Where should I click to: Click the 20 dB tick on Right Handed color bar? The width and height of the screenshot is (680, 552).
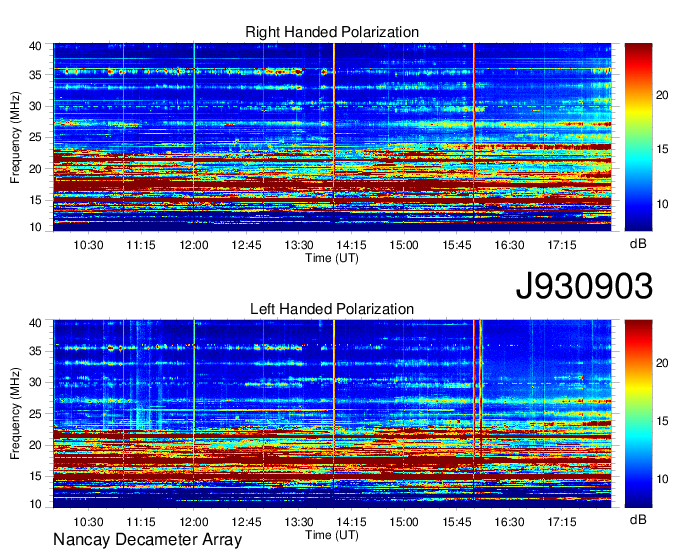click(x=662, y=95)
